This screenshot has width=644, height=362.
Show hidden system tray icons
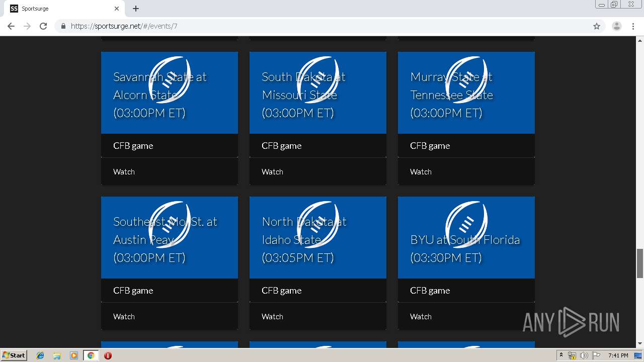pyautogui.click(x=561, y=355)
